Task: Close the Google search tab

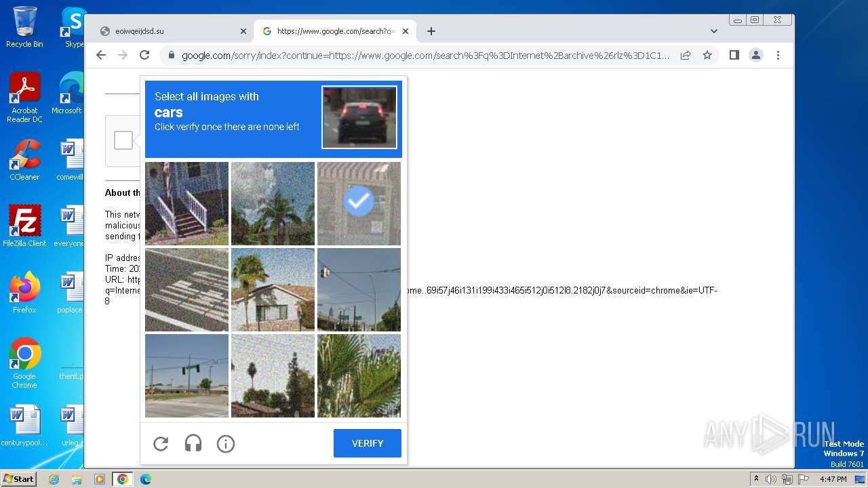Action: click(406, 31)
